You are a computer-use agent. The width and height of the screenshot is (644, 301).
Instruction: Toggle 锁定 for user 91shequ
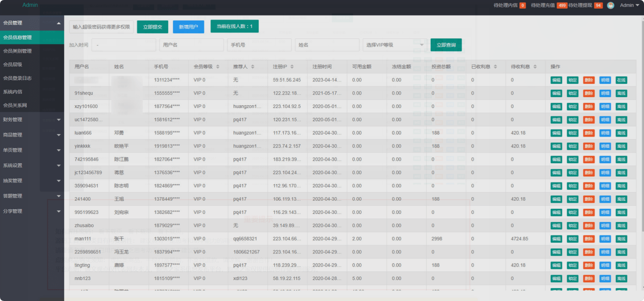pos(573,93)
